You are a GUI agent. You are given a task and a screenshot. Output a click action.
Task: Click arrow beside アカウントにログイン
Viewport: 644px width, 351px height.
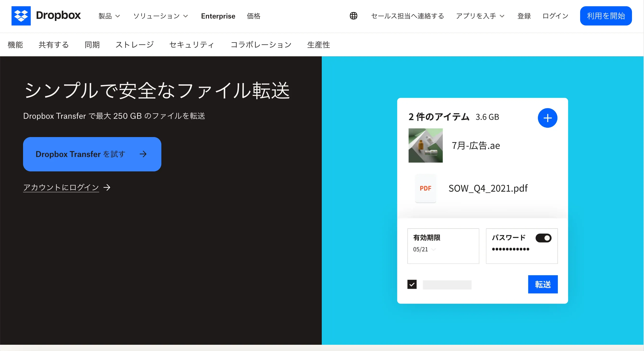click(x=107, y=187)
